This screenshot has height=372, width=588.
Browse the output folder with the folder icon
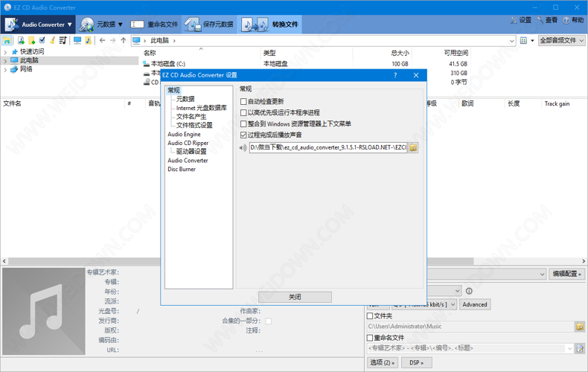click(580, 327)
